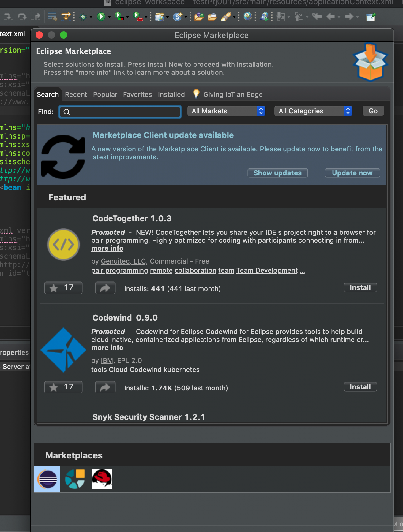Click the Coverage run icon
The width and height of the screenshot is (403, 532).
point(119,17)
